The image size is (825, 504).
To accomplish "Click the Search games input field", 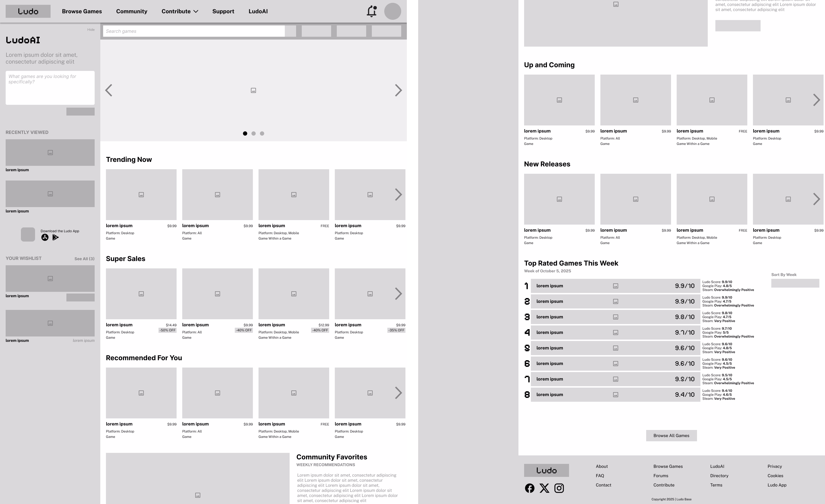I will 194,31.
